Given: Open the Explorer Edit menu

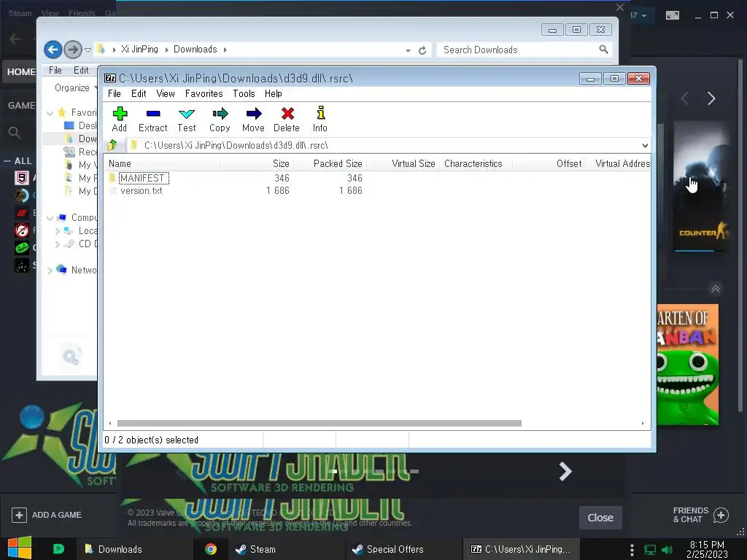Looking at the screenshot, I should [81, 71].
